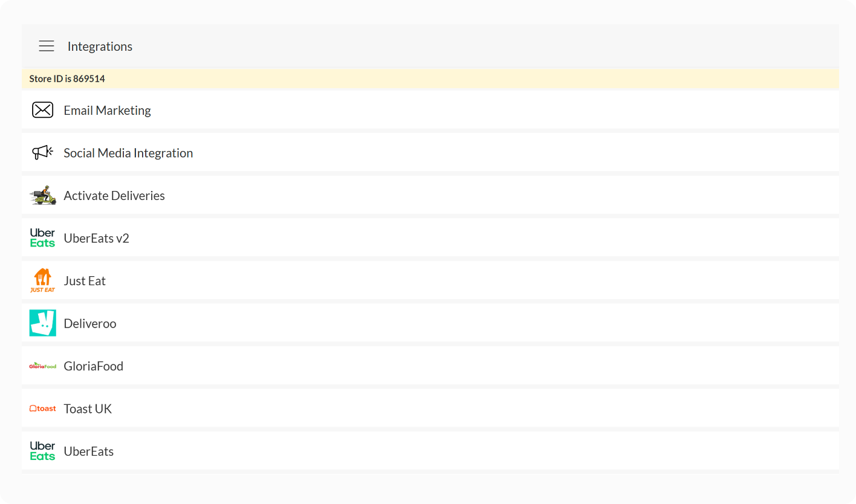Click the delivery scooter icon
The image size is (856, 504).
pyautogui.click(x=42, y=195)
